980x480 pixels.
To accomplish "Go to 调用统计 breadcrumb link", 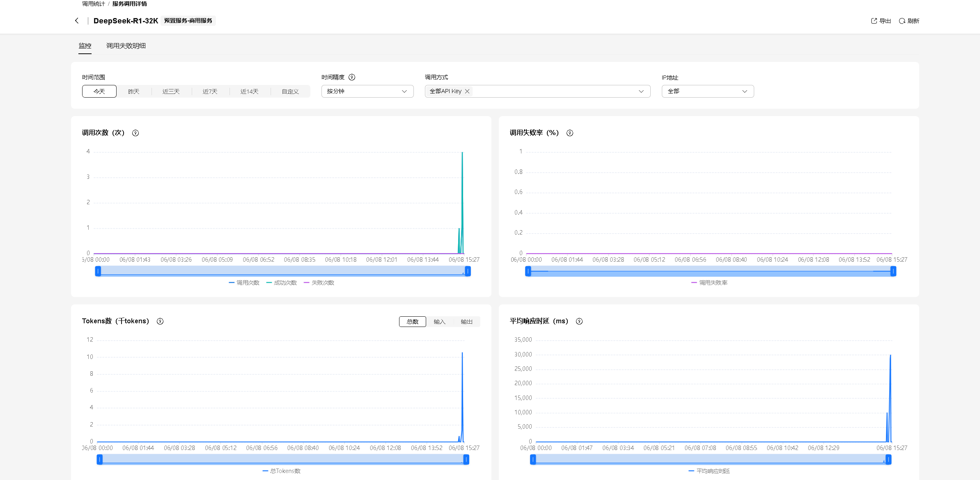I will tap(93, 4).
